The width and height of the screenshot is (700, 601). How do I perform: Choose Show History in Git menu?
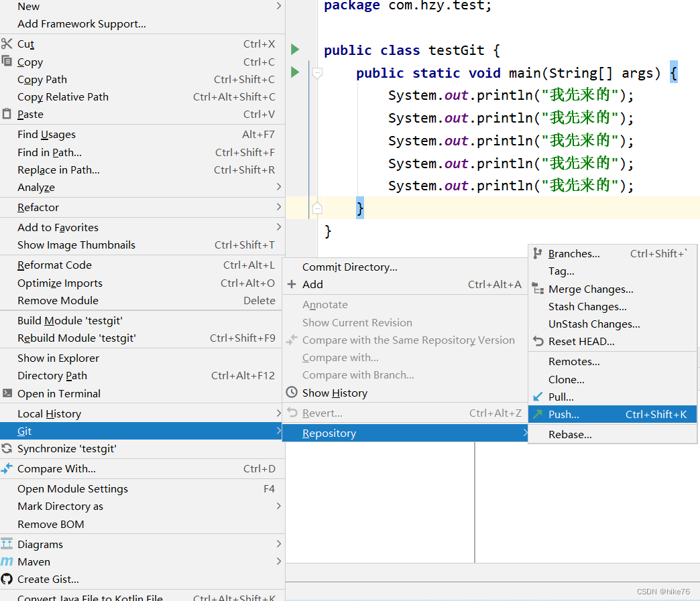tap(405, 393)
